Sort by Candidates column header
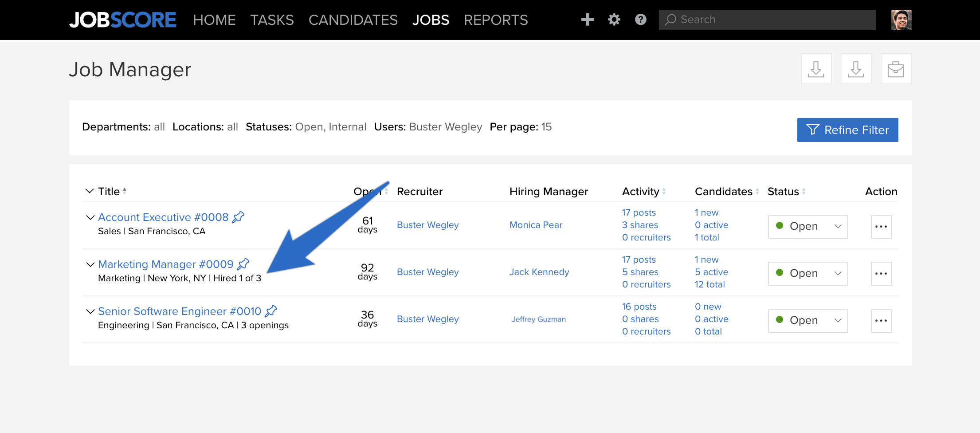 click(x=727, y=191)
